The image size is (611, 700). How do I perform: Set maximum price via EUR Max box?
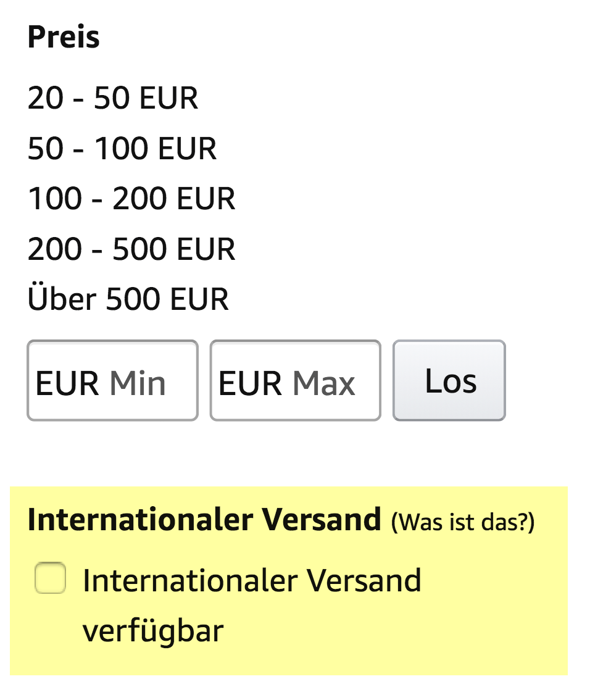tap(295, 381)
